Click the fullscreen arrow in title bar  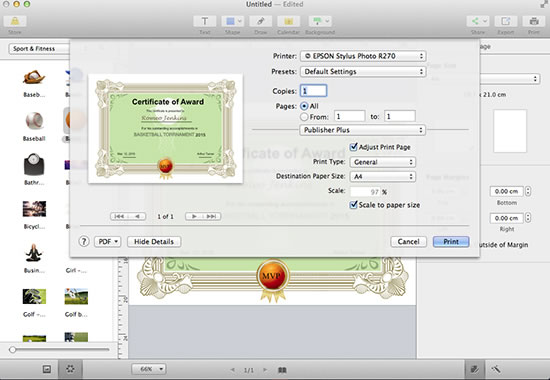544,4
